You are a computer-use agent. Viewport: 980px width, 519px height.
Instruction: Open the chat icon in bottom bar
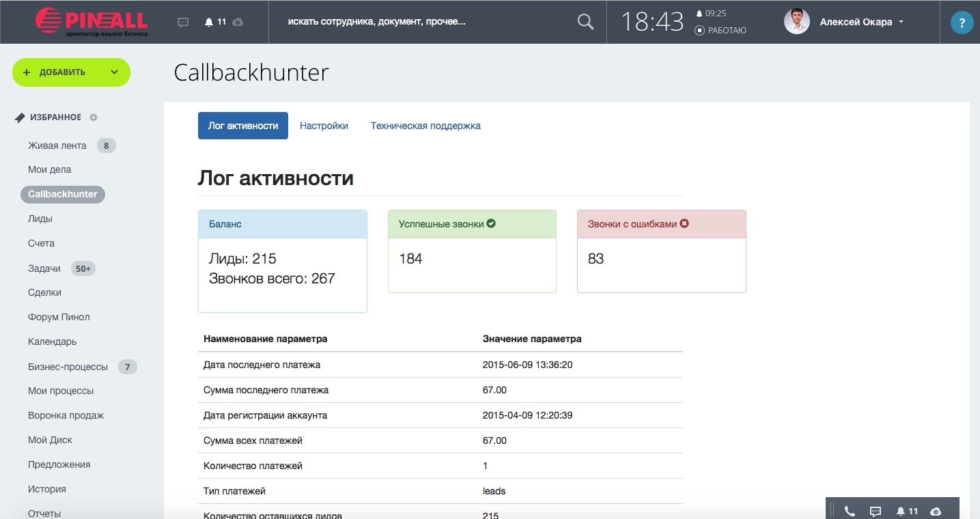coord(876,511)
